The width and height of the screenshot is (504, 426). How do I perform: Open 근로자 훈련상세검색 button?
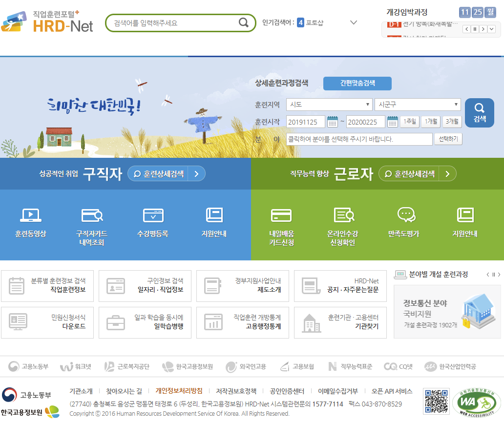pos(418,173)
